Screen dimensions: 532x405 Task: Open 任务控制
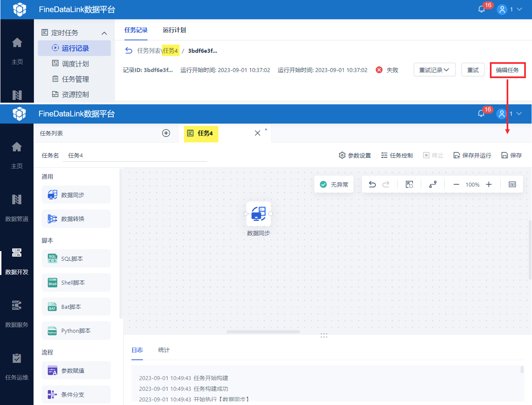397,155
